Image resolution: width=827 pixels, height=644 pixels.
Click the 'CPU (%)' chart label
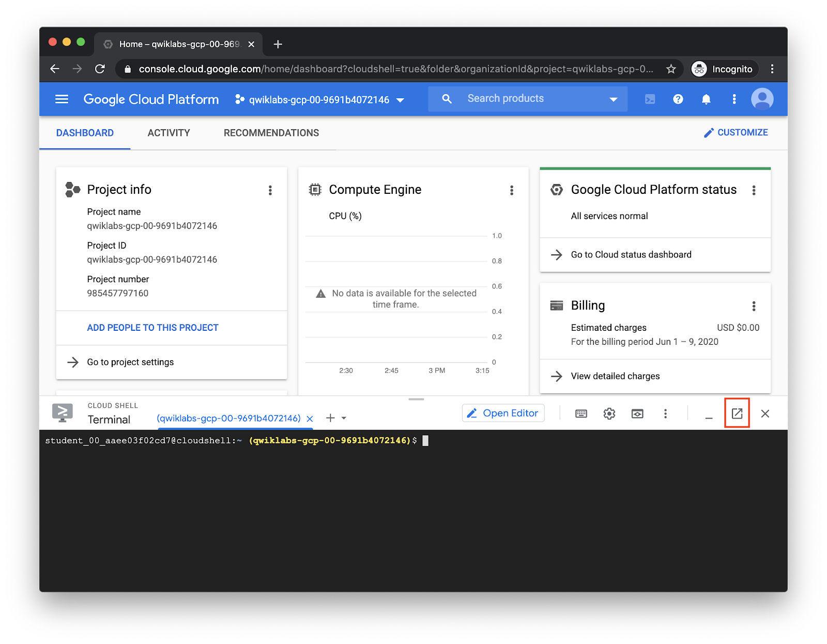tap(345, 216)
